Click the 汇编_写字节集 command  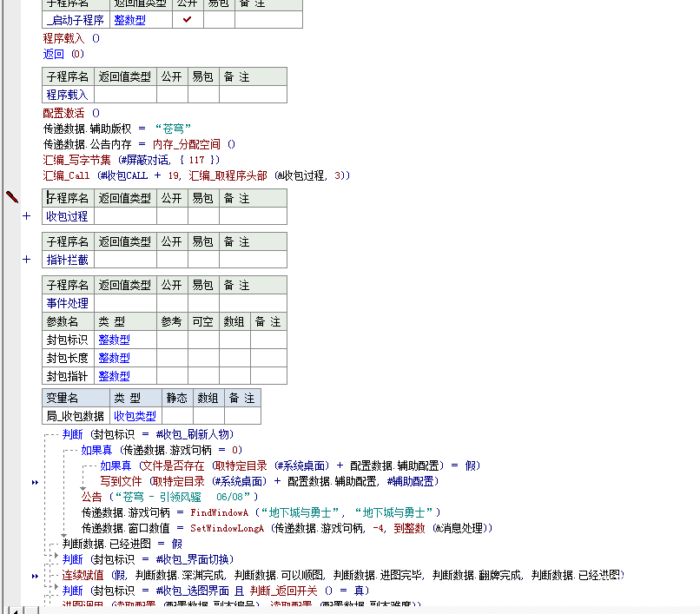point(76,160)
